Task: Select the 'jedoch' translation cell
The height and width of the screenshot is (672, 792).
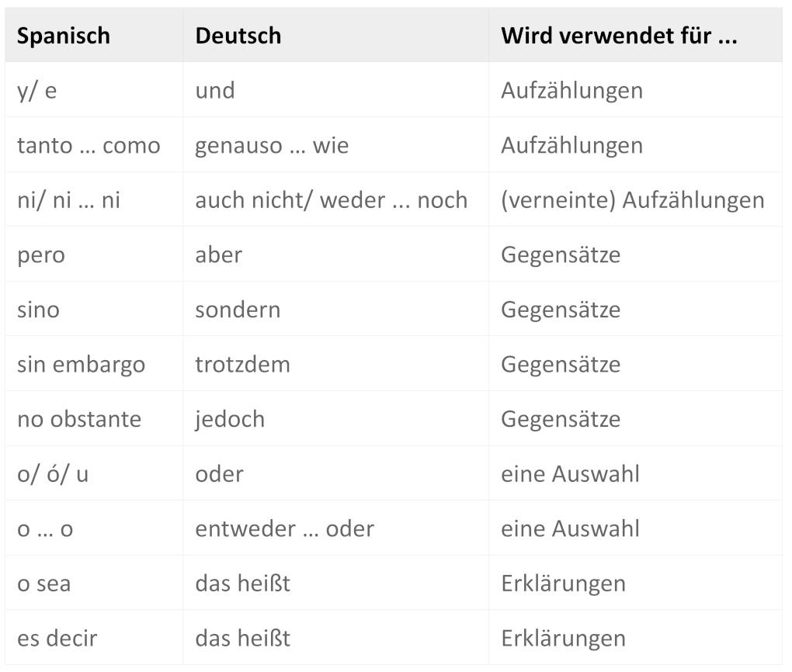Action: (x=230, y=420)
